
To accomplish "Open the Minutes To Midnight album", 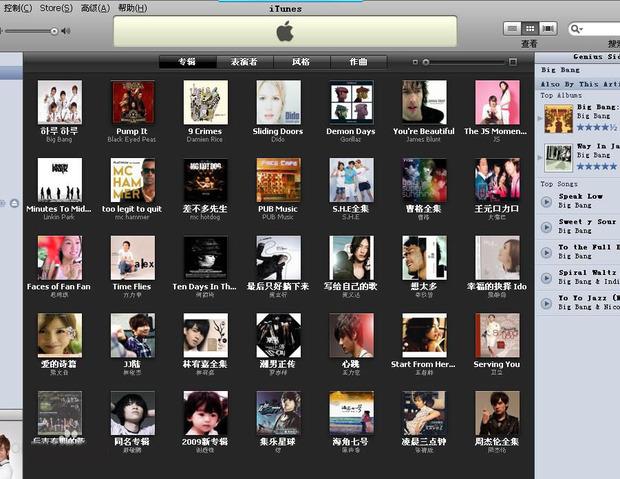I will [59, 180].
